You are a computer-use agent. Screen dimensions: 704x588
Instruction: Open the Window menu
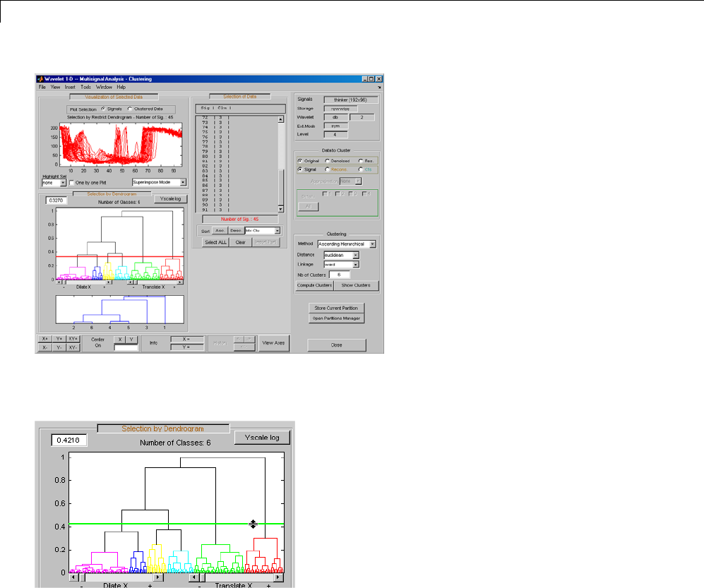coord(104,87)
